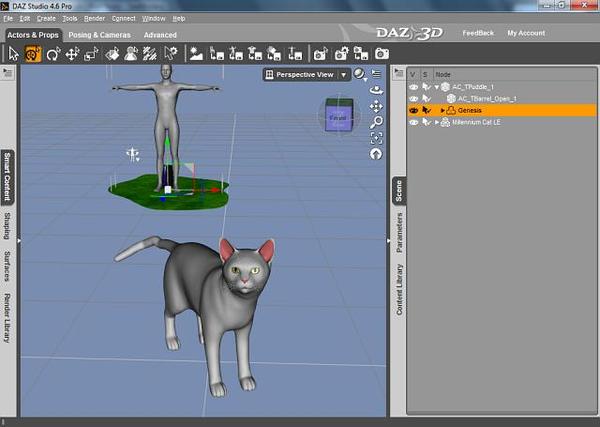Toggle selectable arrow for AC_TPuddle_1
Viewport: 600px width, 427px height.
(x=426, y=87)
